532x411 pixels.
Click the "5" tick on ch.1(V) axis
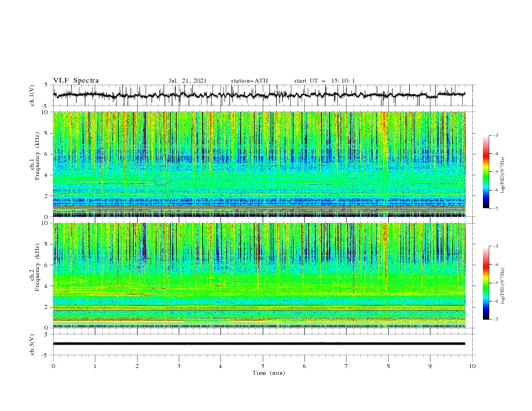point(46,85)
